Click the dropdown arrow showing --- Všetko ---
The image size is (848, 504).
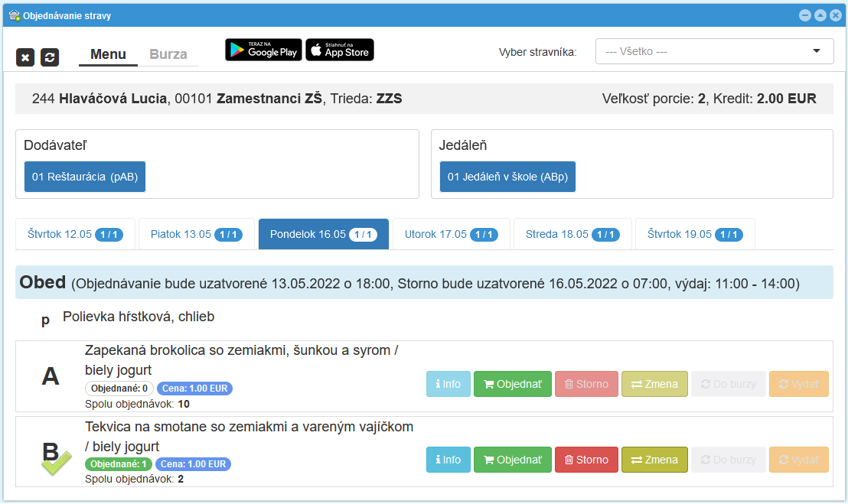click(x=815, y=50)
